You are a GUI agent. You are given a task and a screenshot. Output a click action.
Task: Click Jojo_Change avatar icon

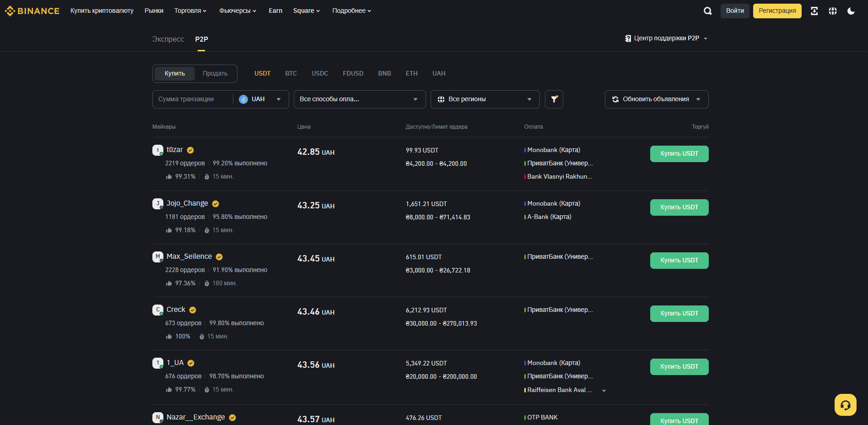point(158,203)
